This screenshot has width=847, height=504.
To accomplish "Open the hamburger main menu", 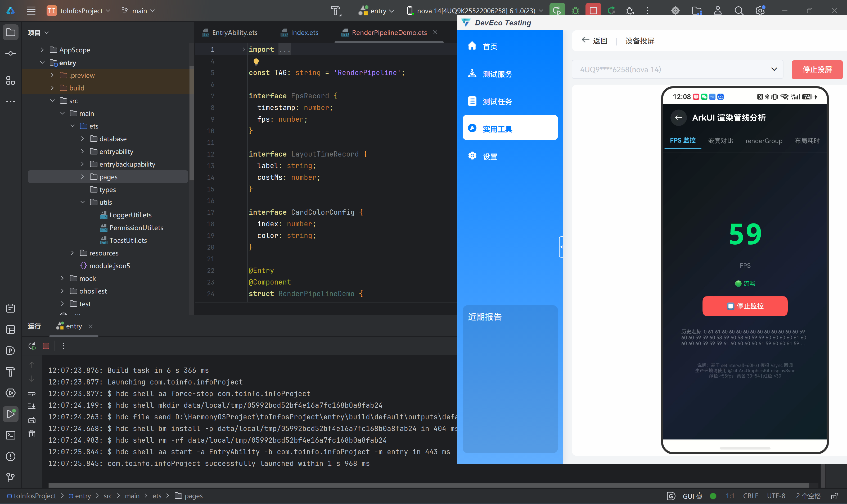I will pyautogui.click(x=31, y=11).
